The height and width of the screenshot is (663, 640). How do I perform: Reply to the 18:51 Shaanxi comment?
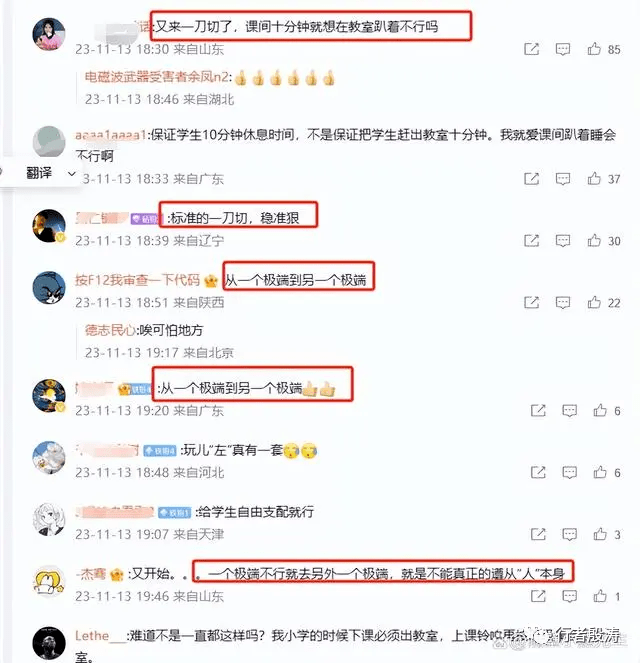pos(563,302)
